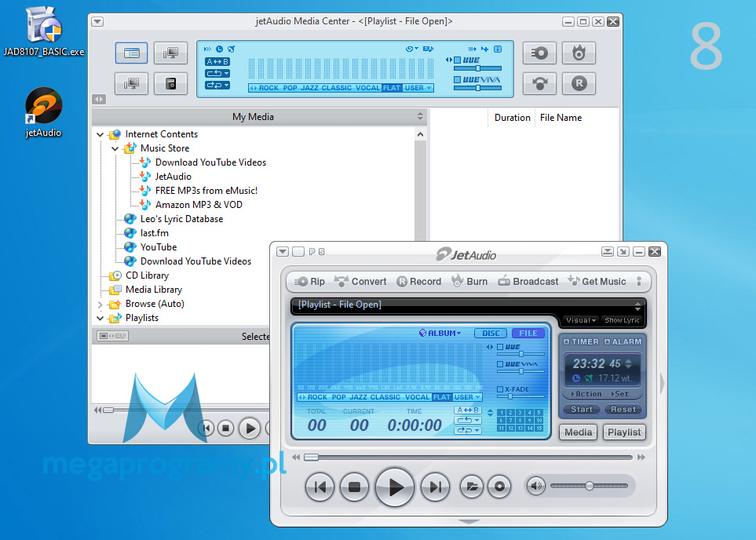Open Broadcast in the JetAudio player toolbar
Image resolution: width=756 pixels, height=540 pixels.
[528, 282]
